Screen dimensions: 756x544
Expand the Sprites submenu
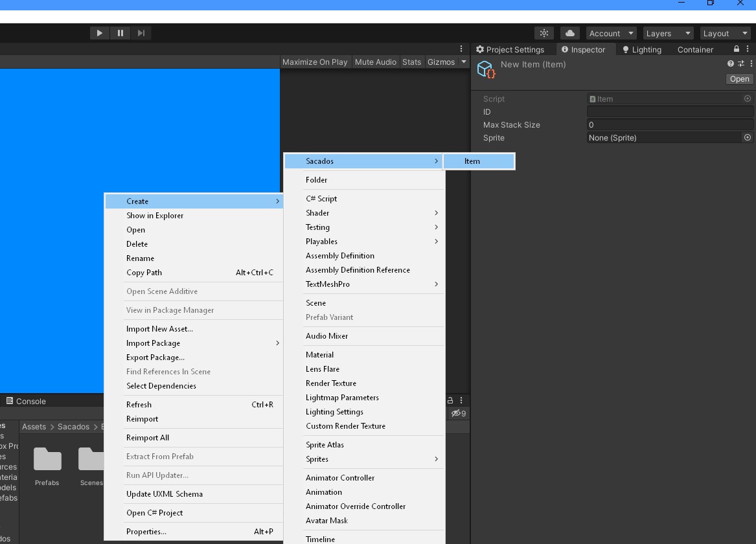(x=364, y=459)
